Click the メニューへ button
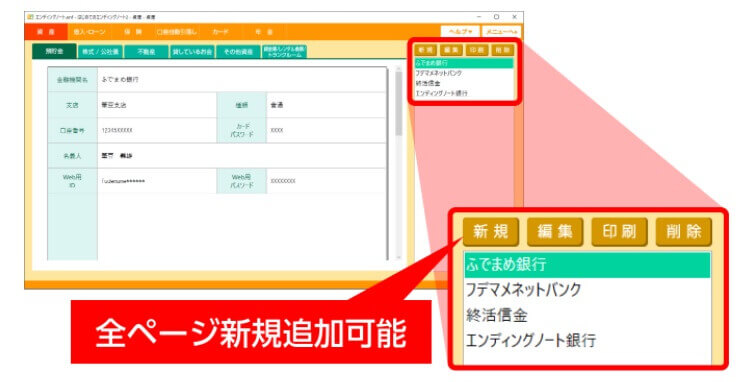This screenshot has width=743, height=382. pyautogui.click(x=501, y=32)
